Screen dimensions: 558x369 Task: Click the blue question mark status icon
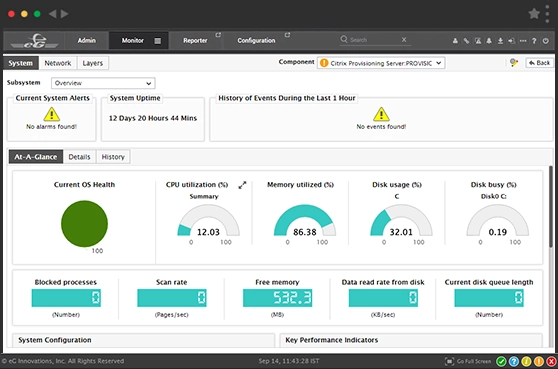(514, 362)
